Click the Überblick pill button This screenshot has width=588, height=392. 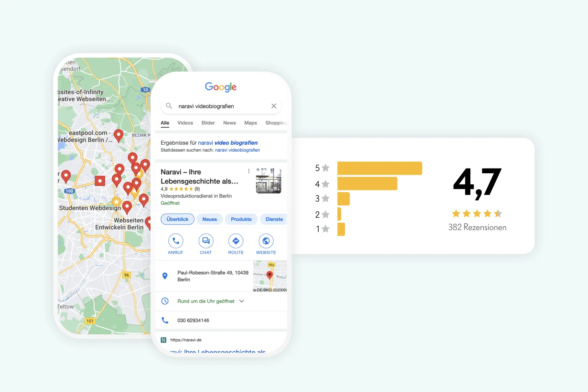177,219
